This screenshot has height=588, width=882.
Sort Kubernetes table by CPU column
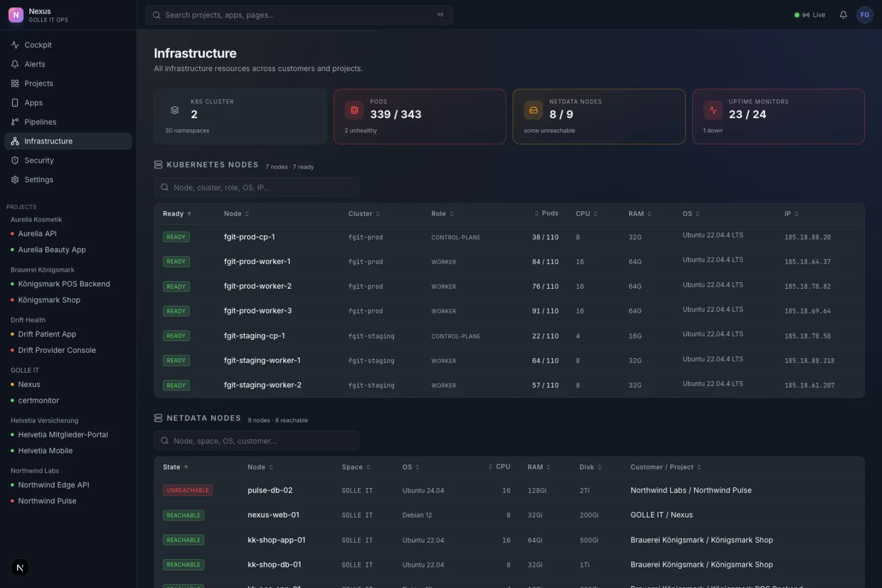[x=586, y=214]
